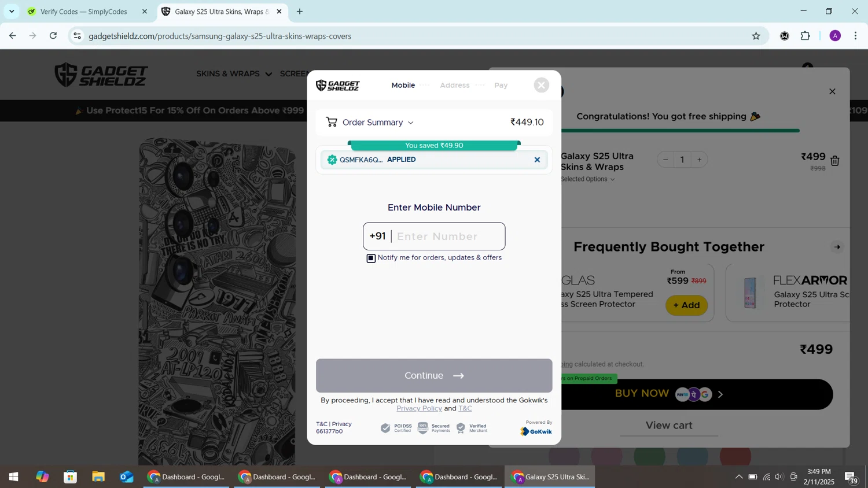Increase Galaxy S25 Ultra skin quantity
Screen dimensions: 868x488
[x=699, y=160]
